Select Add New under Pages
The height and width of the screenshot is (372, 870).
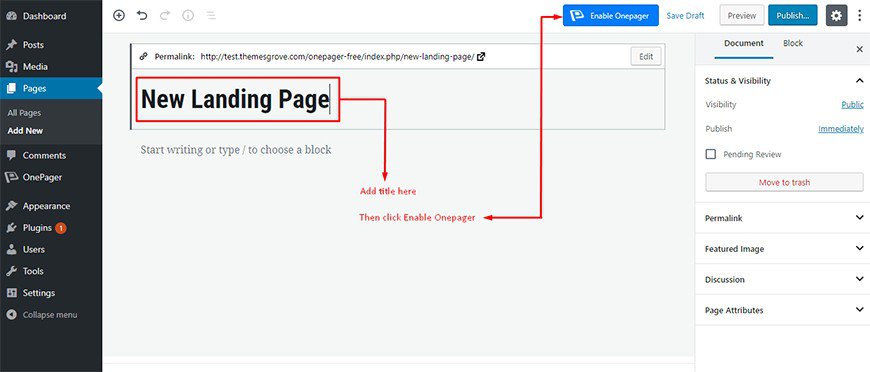(x=25, y=131)
